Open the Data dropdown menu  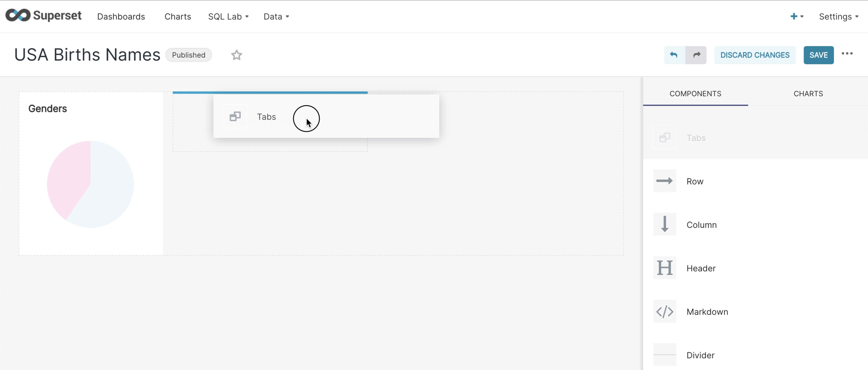[275, 16]
